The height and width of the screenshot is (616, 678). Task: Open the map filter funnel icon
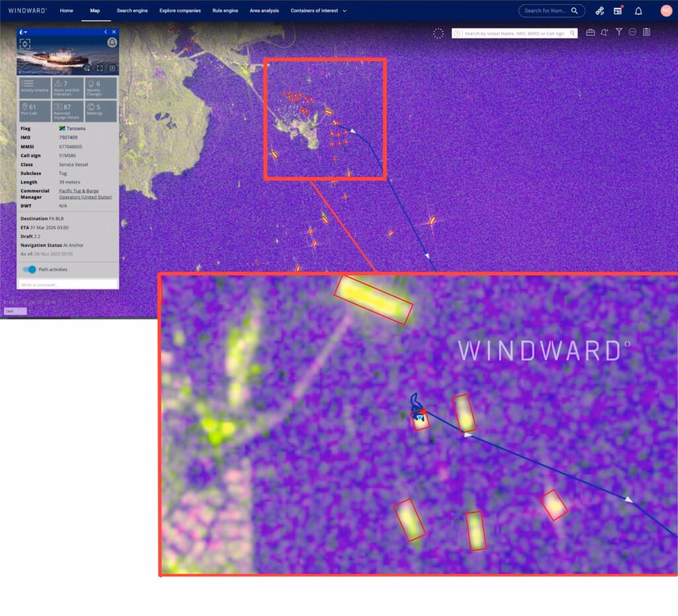619,32
